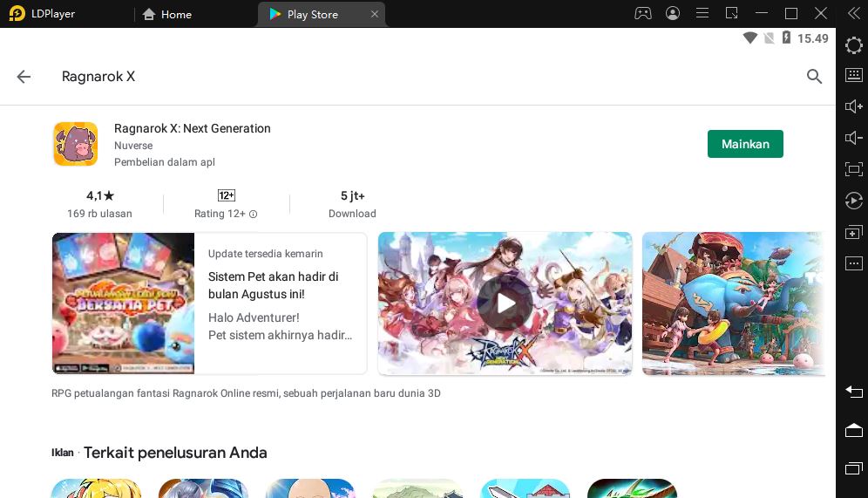Switch to the Home tab

(167, 15)
